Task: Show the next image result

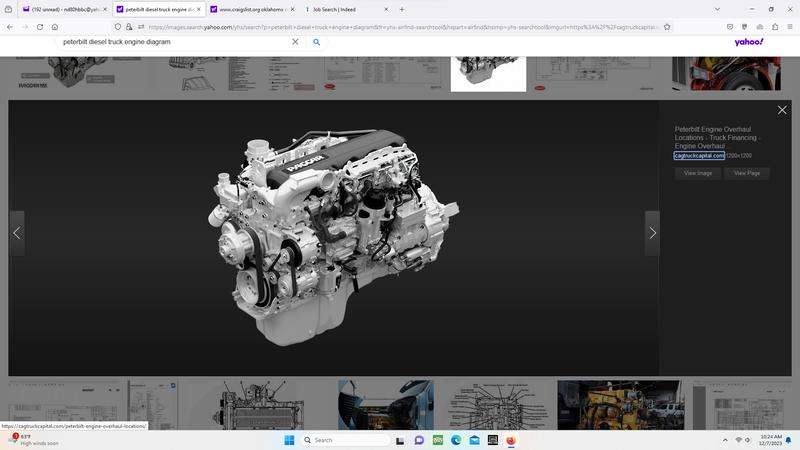Action: (x=652, y=233)
